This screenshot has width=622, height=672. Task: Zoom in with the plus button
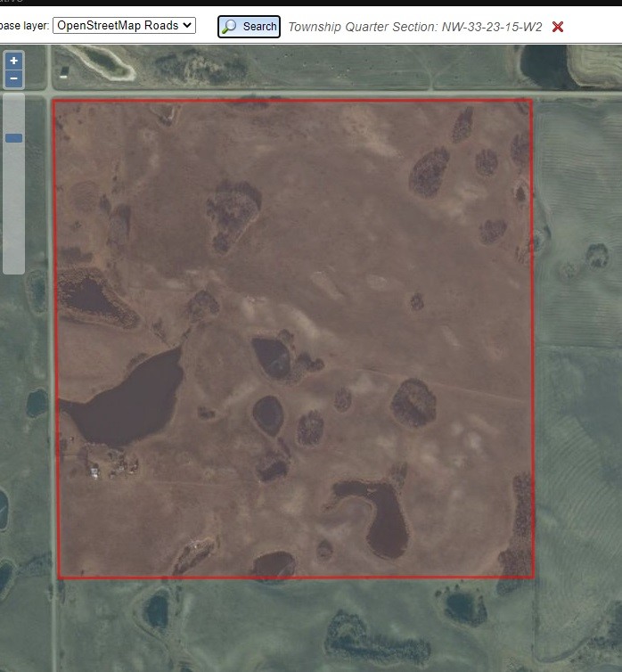point(13,61)
